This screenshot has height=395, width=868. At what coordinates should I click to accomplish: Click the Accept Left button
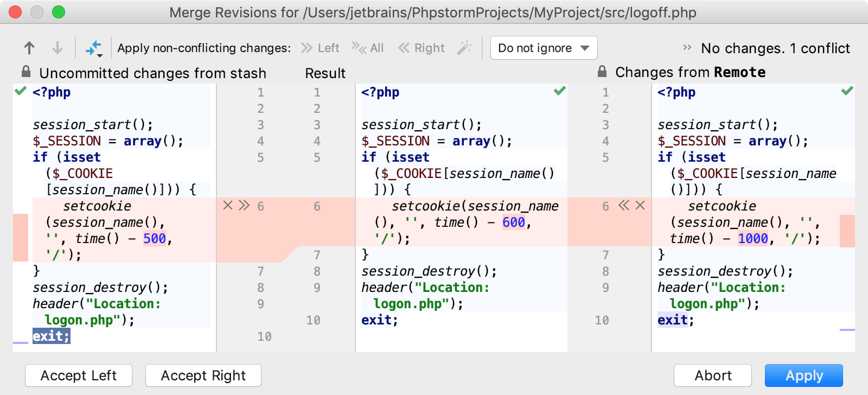click(79, 375)
